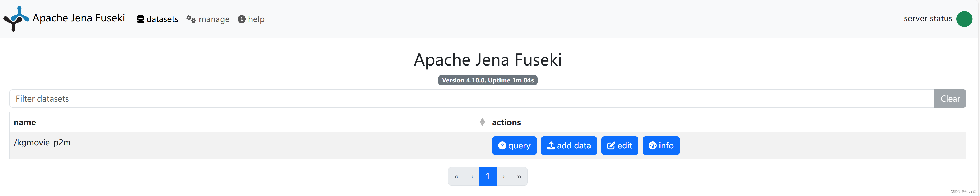Click the question mark icon on query

502,146
